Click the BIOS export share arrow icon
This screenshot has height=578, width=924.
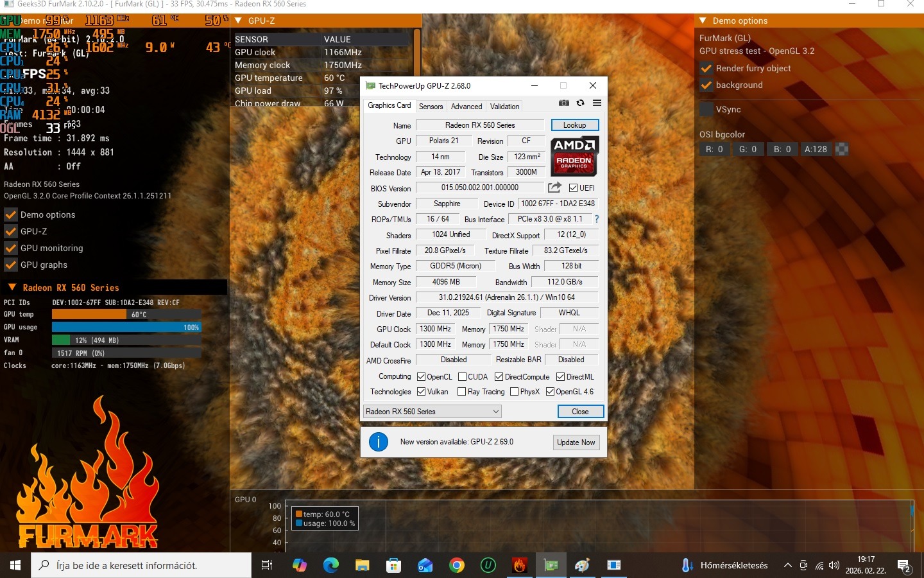pos(554,188)
